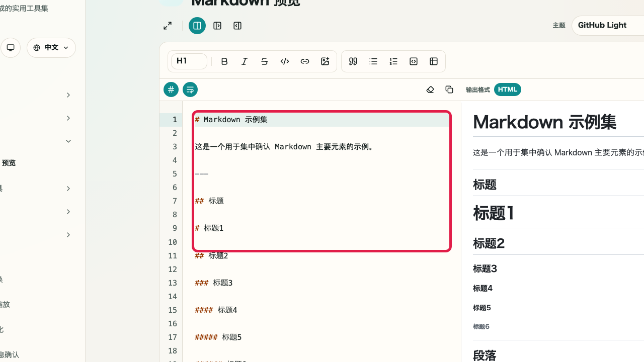Insert a code block
The image size is (644, 362).
coord(414,61)
